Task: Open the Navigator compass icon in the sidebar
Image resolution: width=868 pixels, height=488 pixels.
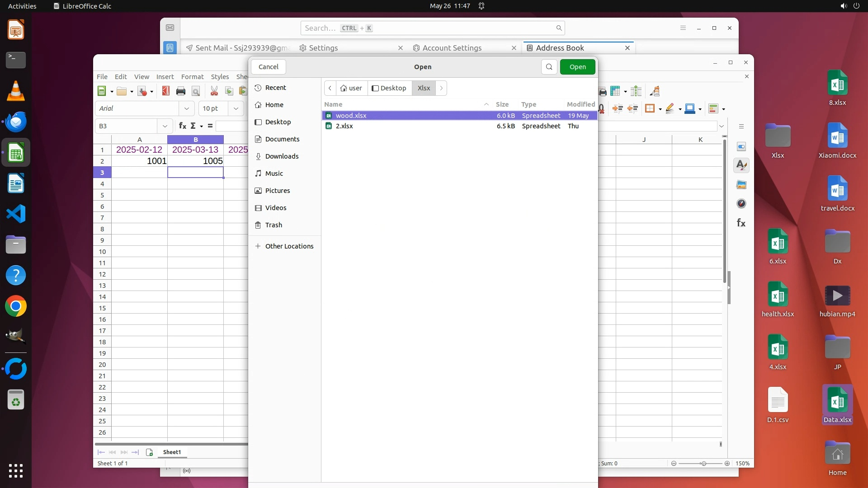Action: click(x=741, y=203)
